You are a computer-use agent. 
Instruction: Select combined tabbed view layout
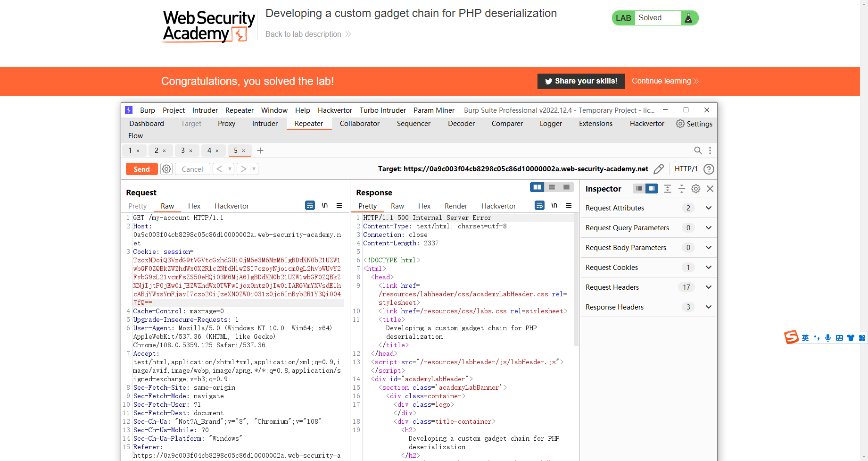[566, 187]
